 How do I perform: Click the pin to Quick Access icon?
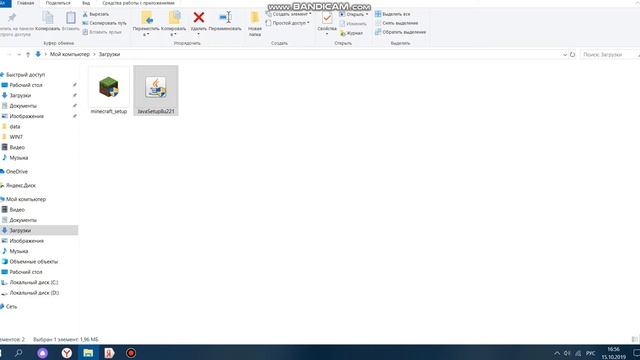[x=12, y=17]
